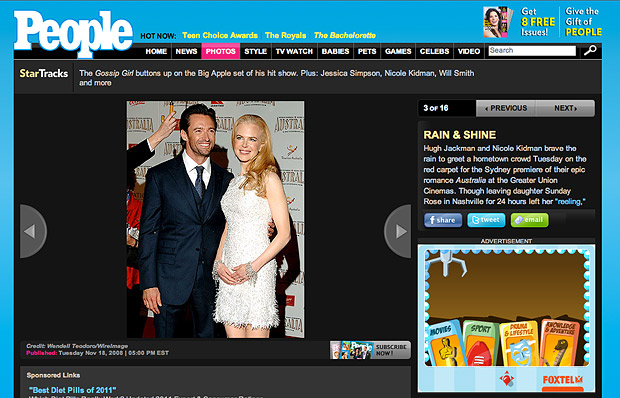Open the Best Diet Pills sponsored link
620x398 pixels.
(x=73, y=390)
